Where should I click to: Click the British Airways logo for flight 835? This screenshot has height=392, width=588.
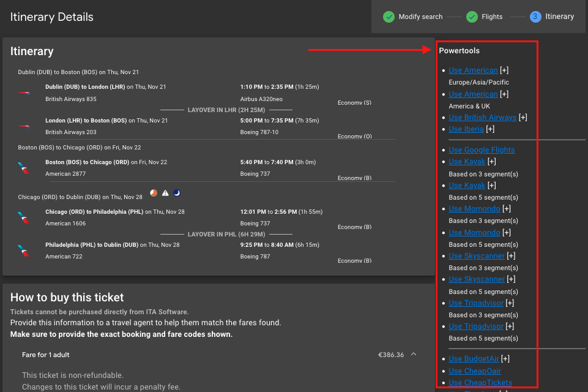[x=24, y=92]
